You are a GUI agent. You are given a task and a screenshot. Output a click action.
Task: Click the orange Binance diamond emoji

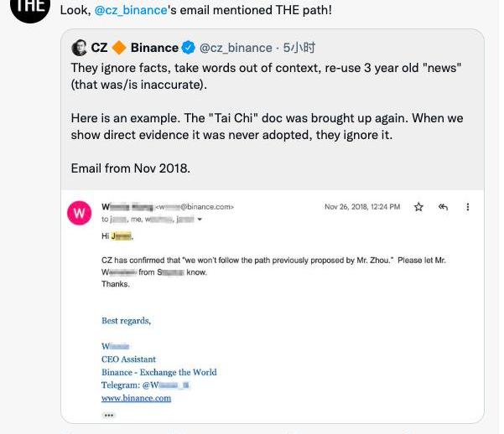click(118, 48)
